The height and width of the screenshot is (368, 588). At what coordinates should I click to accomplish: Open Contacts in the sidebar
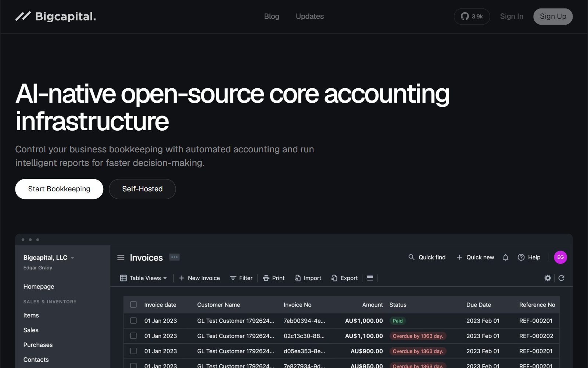coord(36,360)
